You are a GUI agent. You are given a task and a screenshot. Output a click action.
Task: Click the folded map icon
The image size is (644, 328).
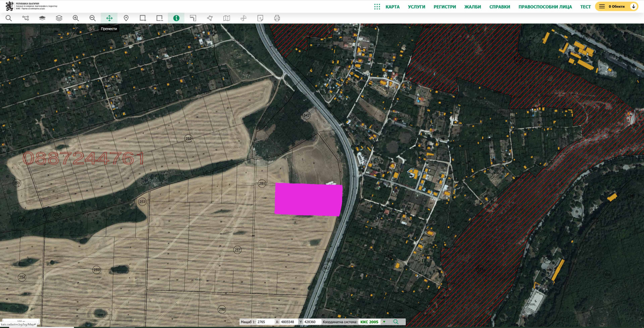[227, 18]
